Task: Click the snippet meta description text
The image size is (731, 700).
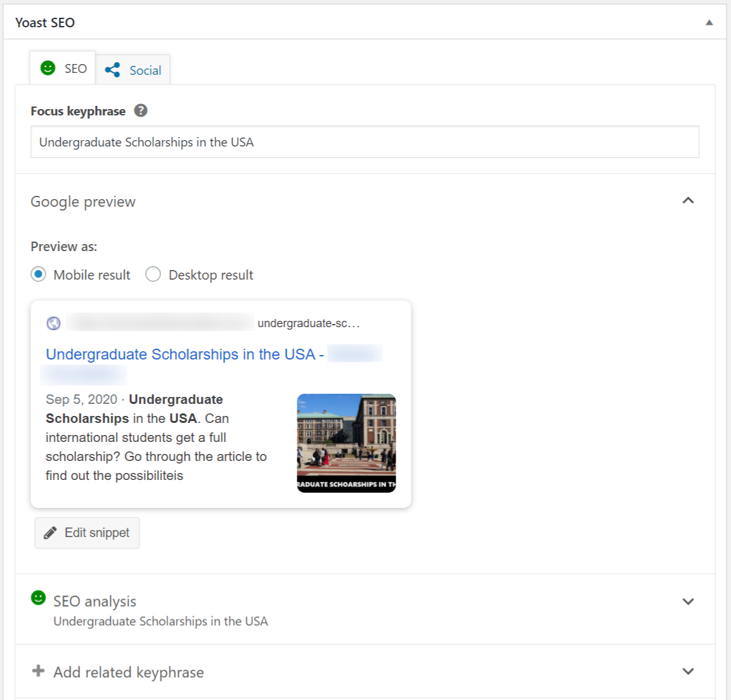Action: pos(156,437)
